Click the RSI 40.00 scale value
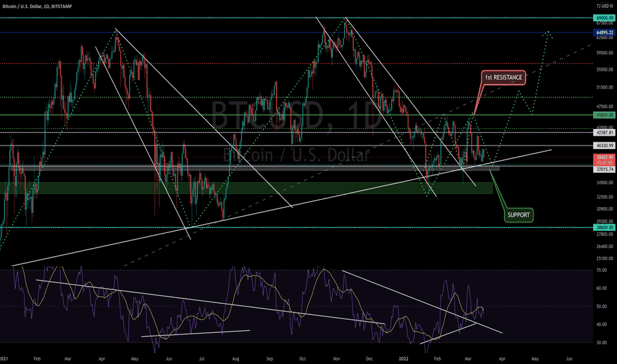This screenshot has height=364, width=617. click(x=601, y=325)
